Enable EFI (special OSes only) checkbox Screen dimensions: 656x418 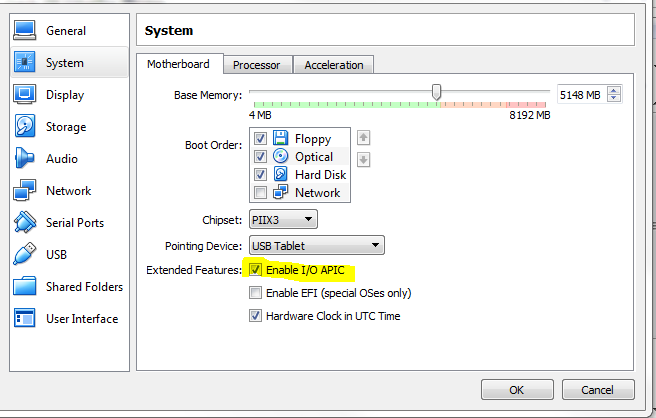point(255,292)
